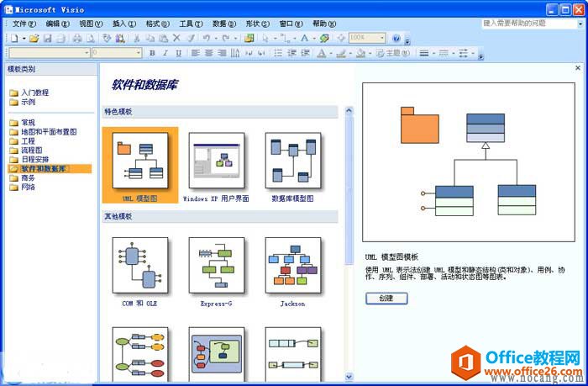Click the Undo arrow icon
588x386 pixels.
207,39
